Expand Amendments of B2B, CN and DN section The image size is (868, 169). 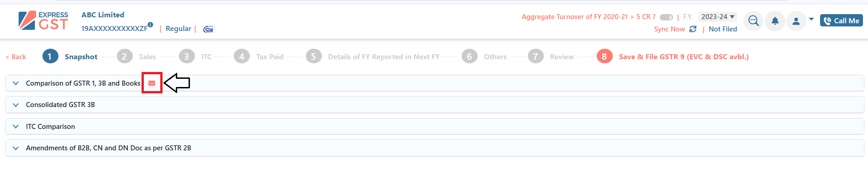[x=434, y=148]
